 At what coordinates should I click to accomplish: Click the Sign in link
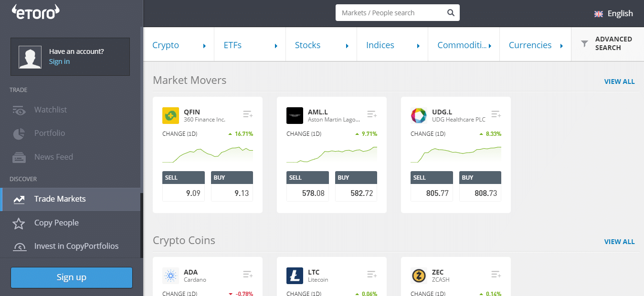click(59, 61)
